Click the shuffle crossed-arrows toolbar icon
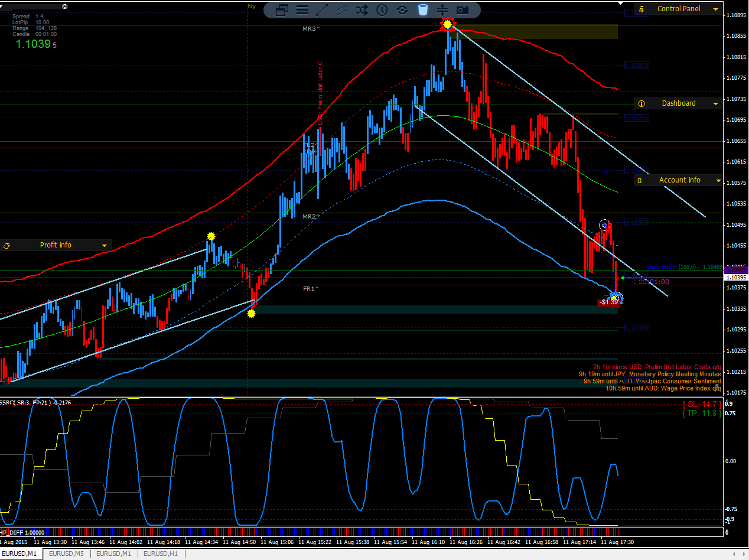The height and width of the screenshot is (560, 749). click(362, 9)
